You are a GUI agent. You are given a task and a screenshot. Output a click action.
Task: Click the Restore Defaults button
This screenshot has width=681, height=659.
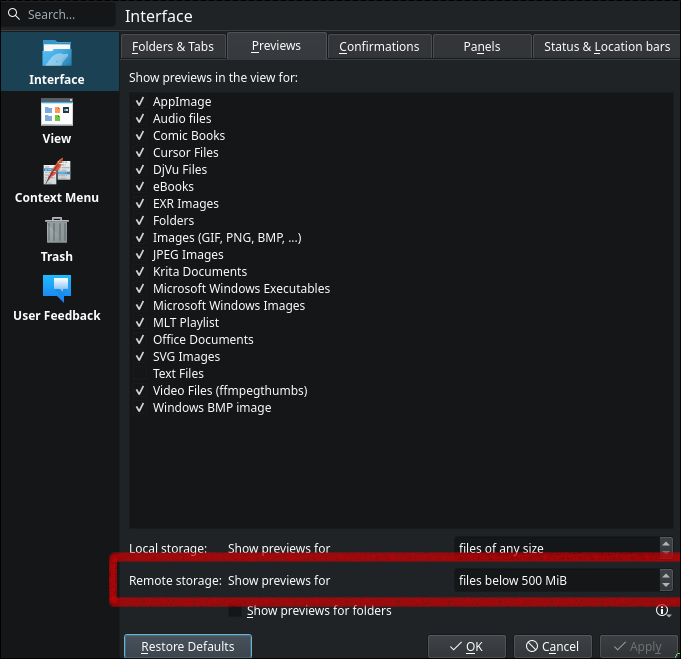click(188, 647)
